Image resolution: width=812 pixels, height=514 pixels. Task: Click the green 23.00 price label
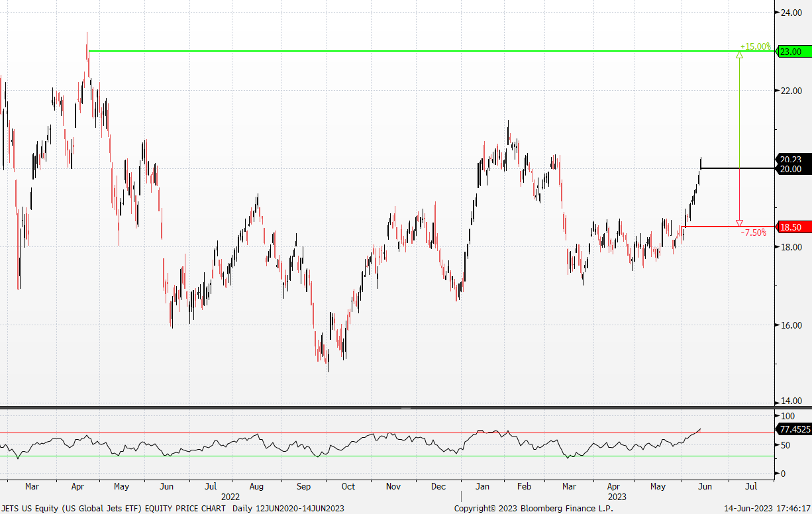pos(793,52)
